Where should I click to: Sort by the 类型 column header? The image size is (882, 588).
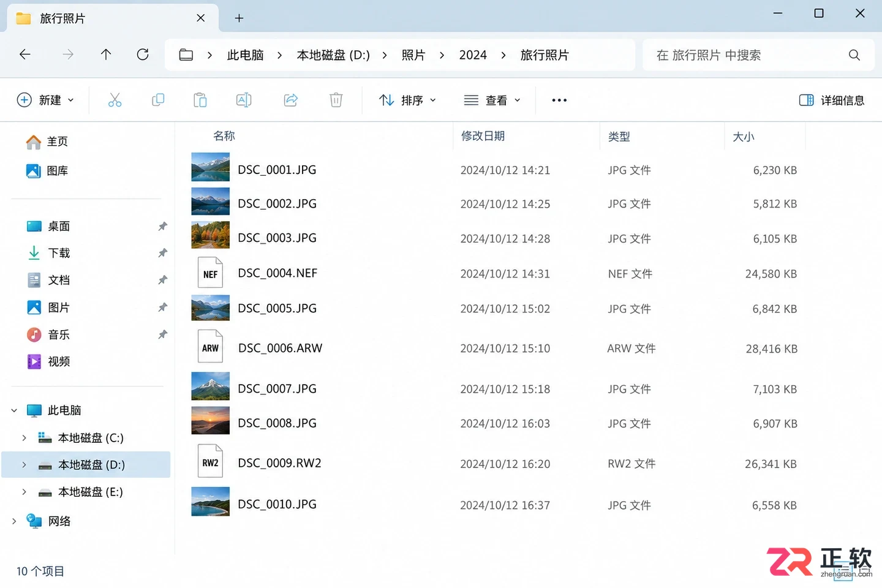coord(619,137)
